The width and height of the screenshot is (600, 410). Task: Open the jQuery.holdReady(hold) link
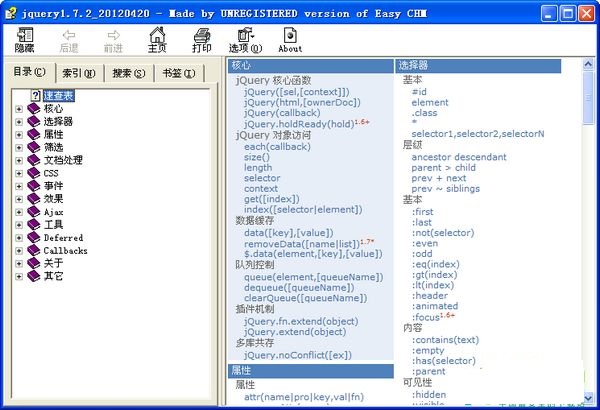(299, 124)
